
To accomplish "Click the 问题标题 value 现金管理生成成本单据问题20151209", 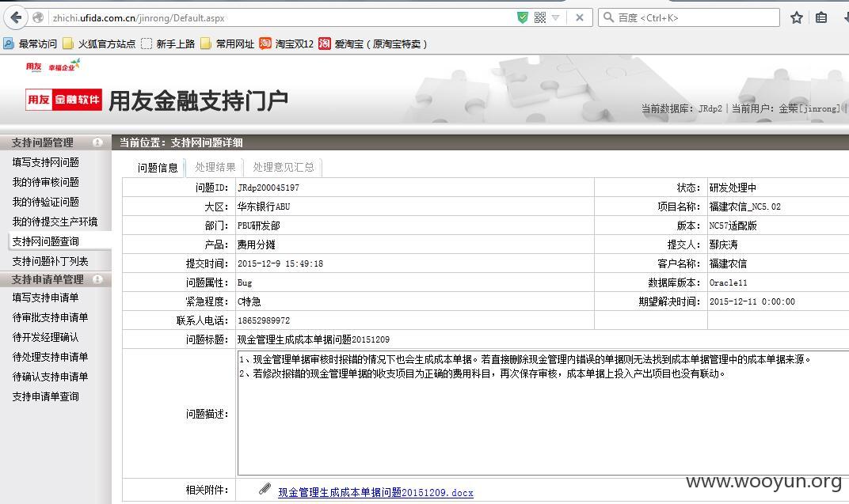I will 314,339.
